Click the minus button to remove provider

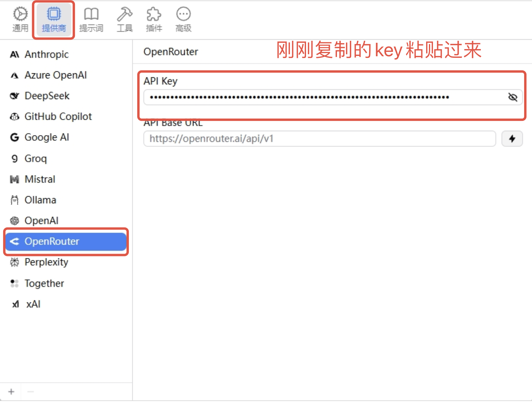(x=31, y=392)
